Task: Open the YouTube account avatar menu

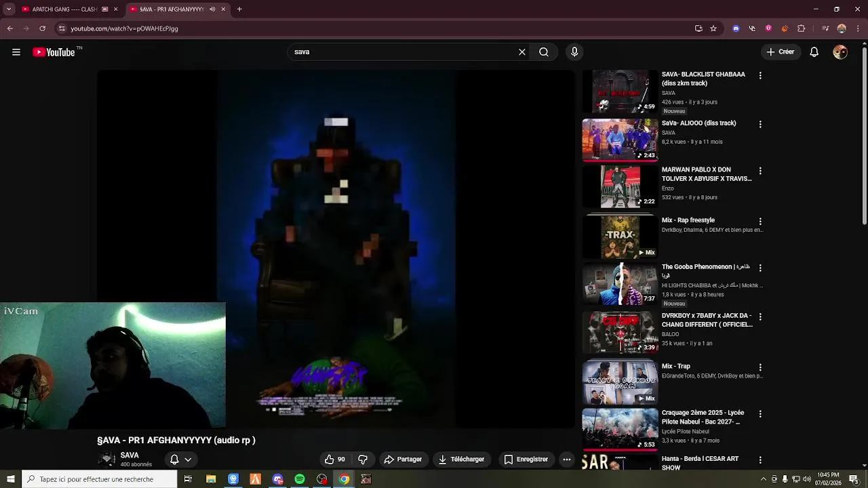Action: (x=840, y=52)
